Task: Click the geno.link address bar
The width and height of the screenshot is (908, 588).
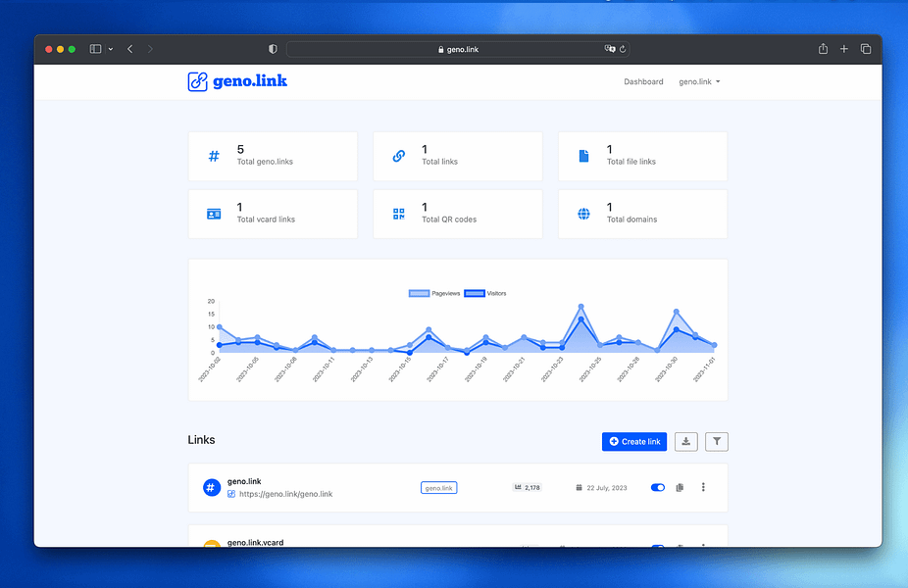Action: coord(458,49)
